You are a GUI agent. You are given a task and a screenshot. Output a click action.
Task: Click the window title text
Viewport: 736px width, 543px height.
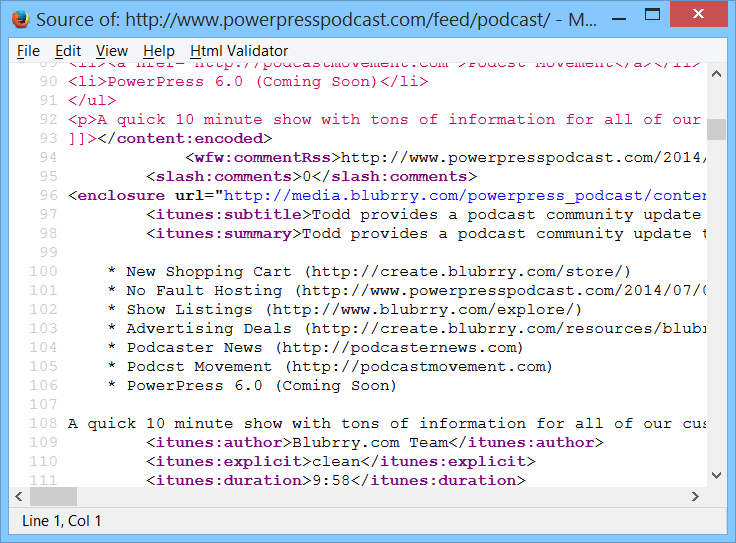tap(316, 20)
